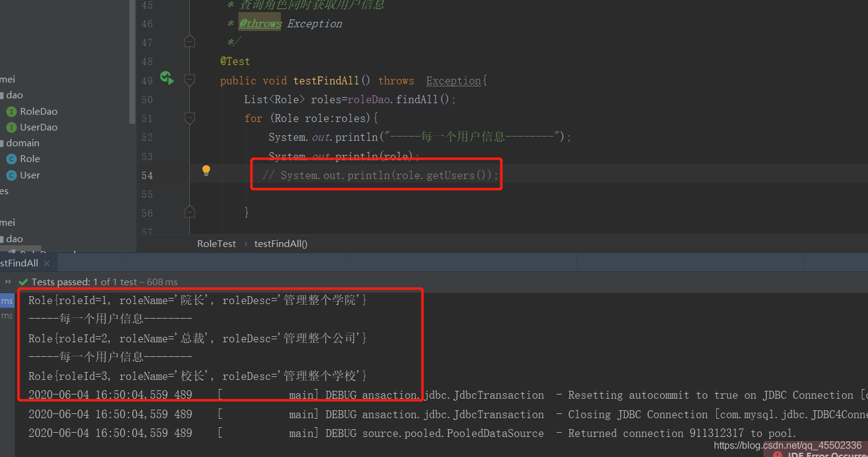Open the RoleDao interface in project tree
Viewport: 868px width, 457px height.
click(x=39, y=111)
